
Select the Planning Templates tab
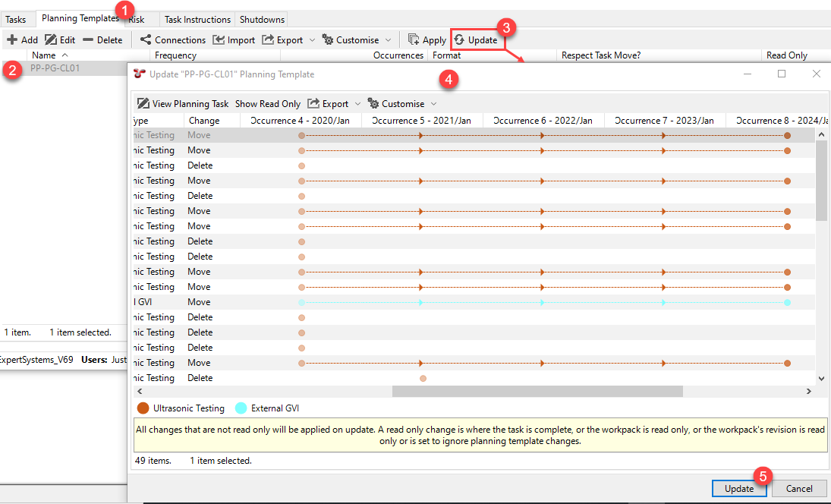pyautogui.click(x=80, y=18)
